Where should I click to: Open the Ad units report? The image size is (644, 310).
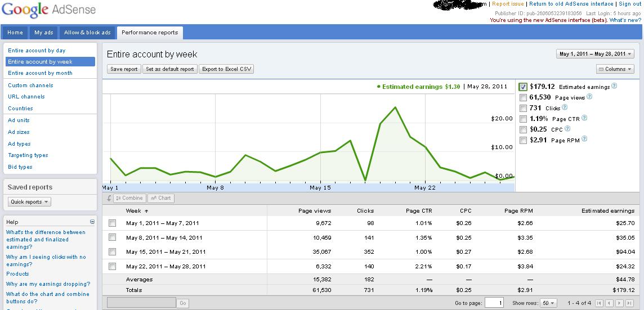pos(19,120)
